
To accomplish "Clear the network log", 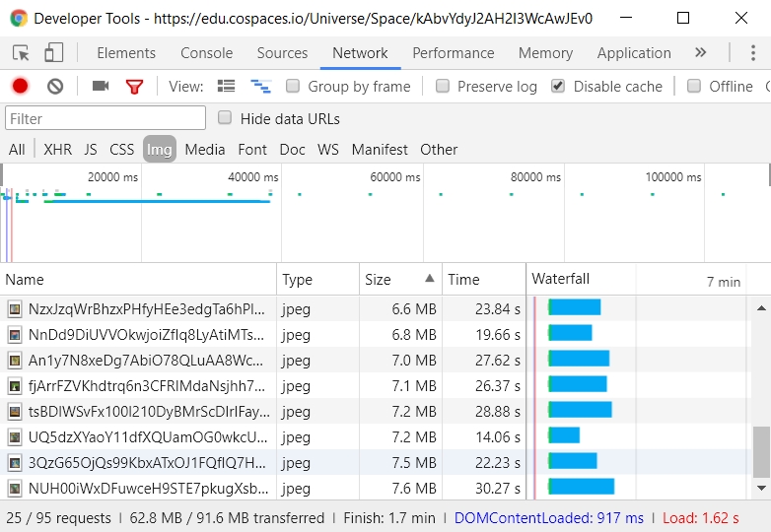I will pos(55,87).
